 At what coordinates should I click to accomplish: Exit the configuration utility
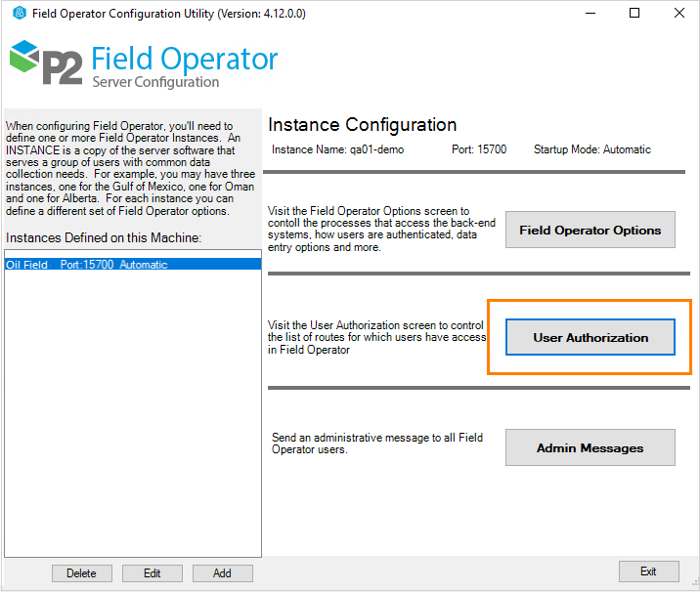coord(648,571)
